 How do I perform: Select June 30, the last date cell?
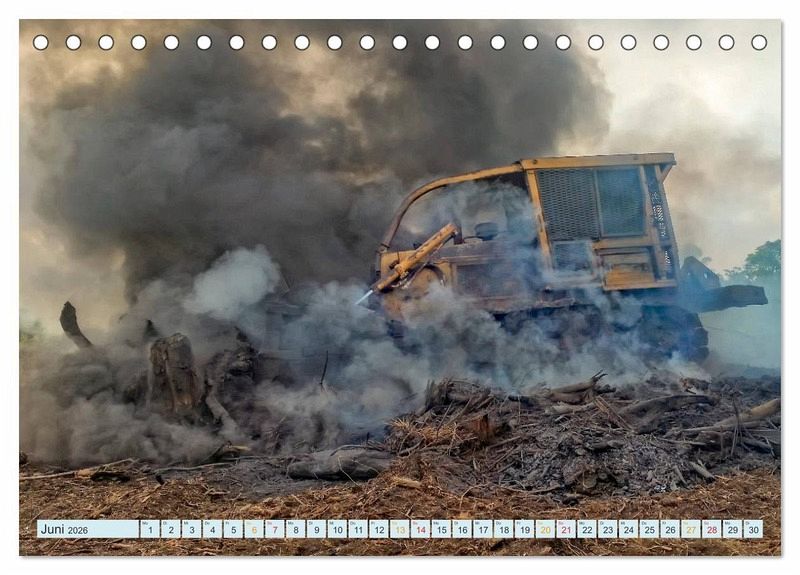(753, 529)
